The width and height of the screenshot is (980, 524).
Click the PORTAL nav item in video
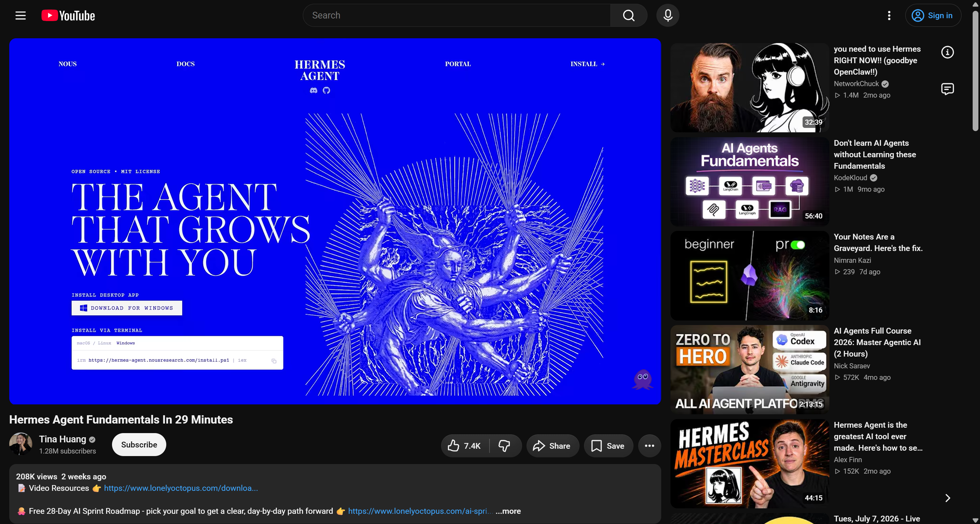(458, 64)
